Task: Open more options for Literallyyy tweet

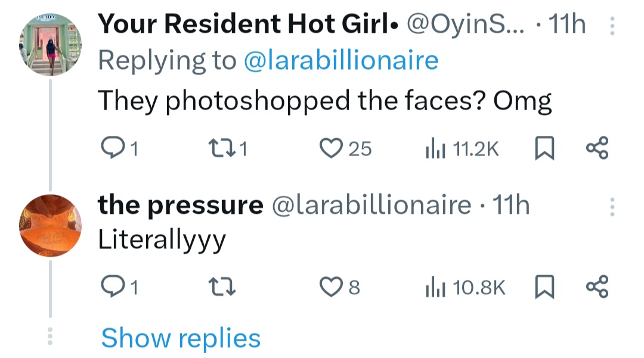Action: (611, 206)
